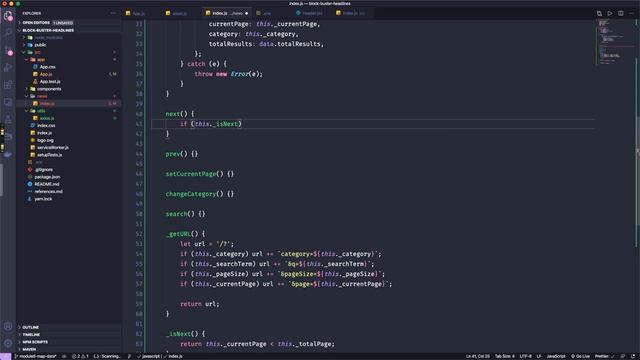640x360 pixels.
Task: Open the Run and Debug view
Action: 8,68
